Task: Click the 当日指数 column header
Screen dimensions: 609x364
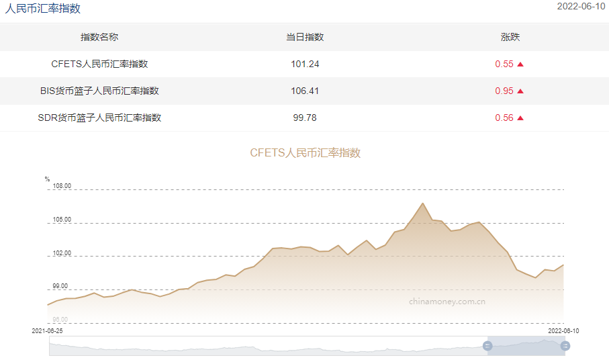Action: 305,37
